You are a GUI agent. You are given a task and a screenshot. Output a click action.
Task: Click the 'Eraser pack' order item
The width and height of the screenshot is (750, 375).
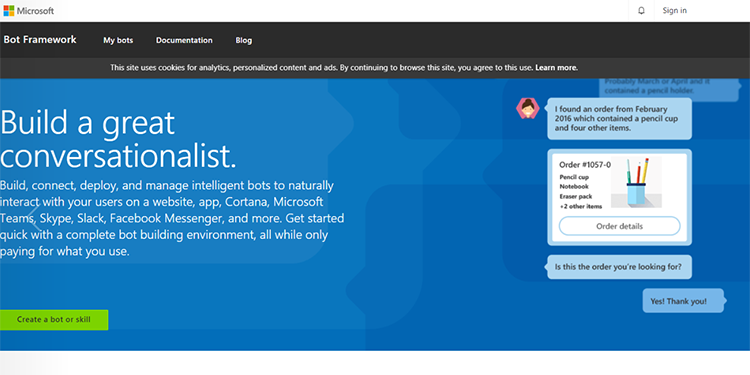click(576, 196)
